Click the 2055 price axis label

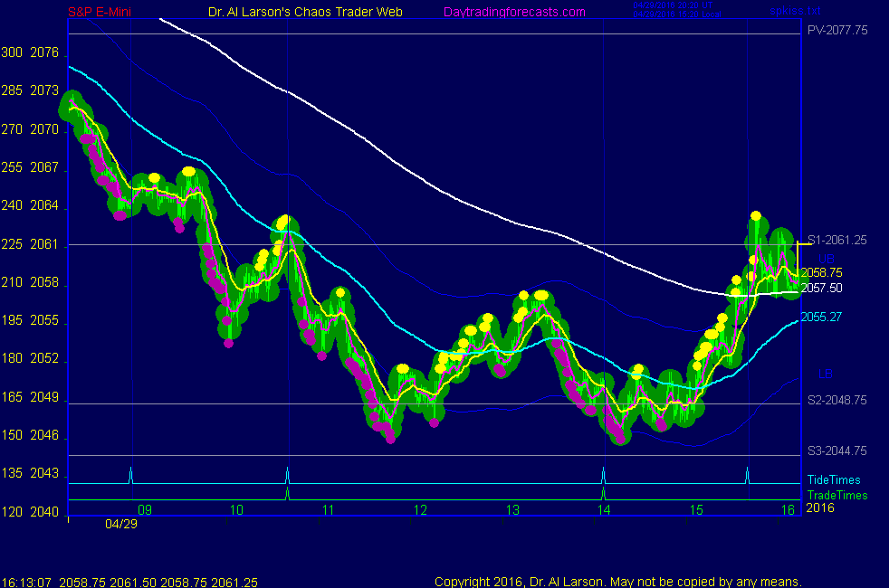[44, 320]
